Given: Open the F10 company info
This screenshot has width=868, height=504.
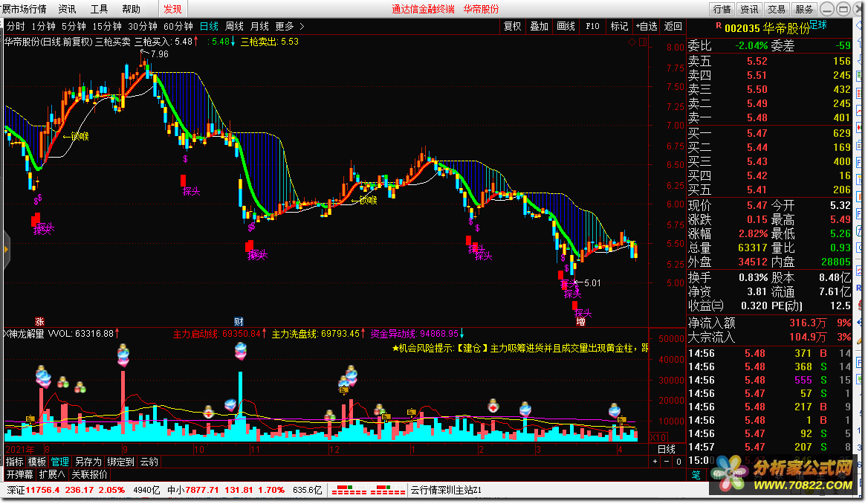Looking at the screenshot, I should (x=592, y=26).
